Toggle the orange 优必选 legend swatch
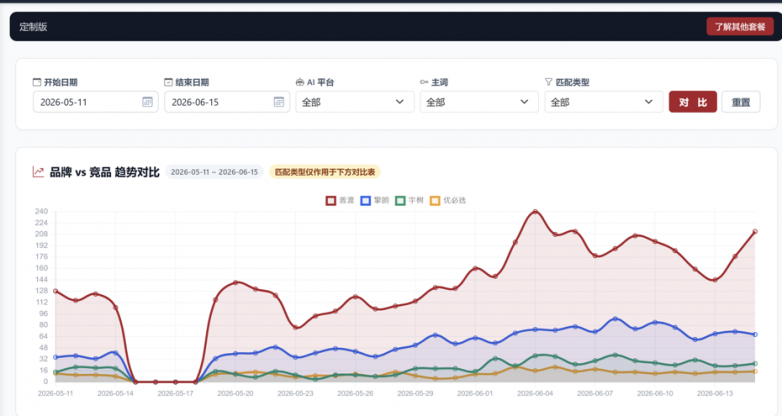782x416 pixels. pyautogui.click(x=435, y=201)
